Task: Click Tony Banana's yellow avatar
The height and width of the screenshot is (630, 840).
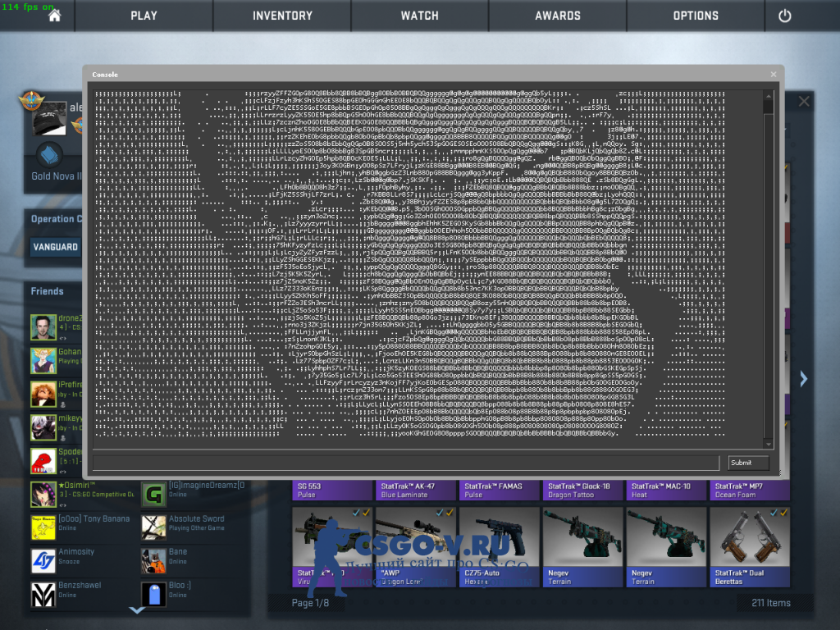Action: coord(43,527)
